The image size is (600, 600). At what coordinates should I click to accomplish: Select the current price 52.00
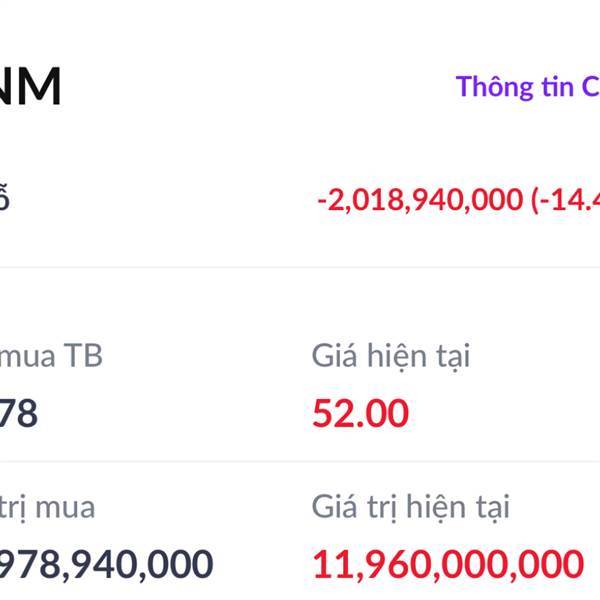(360, 412)
